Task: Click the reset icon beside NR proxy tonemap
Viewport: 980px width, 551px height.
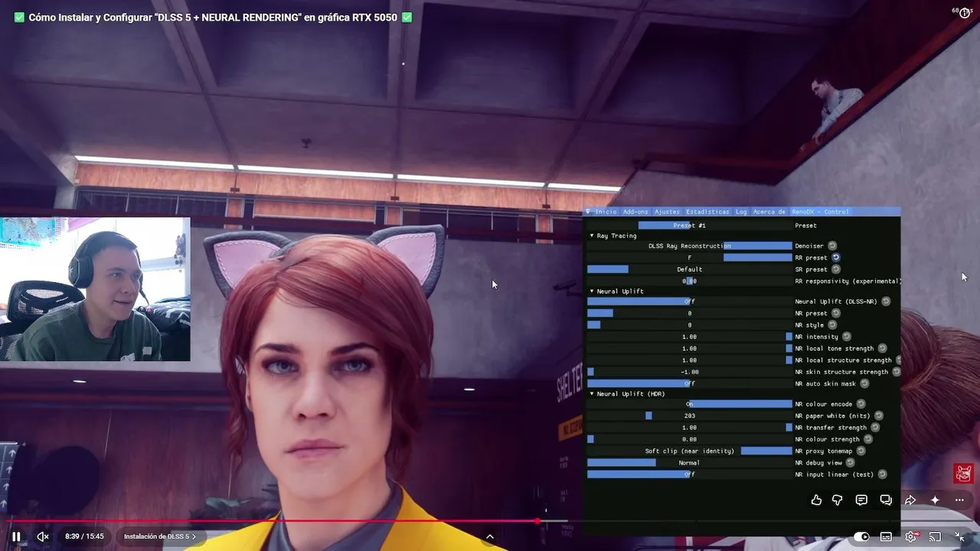Action: 861,451
